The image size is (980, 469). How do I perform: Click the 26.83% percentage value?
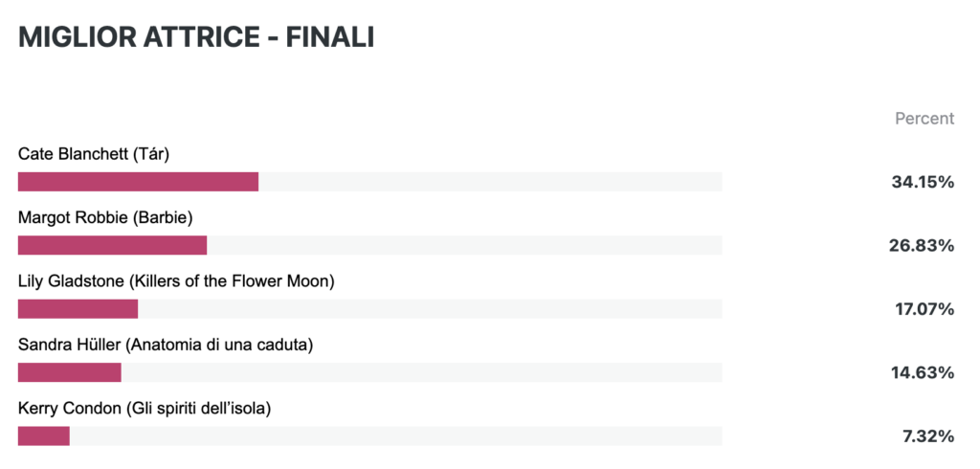pos(922,246)
